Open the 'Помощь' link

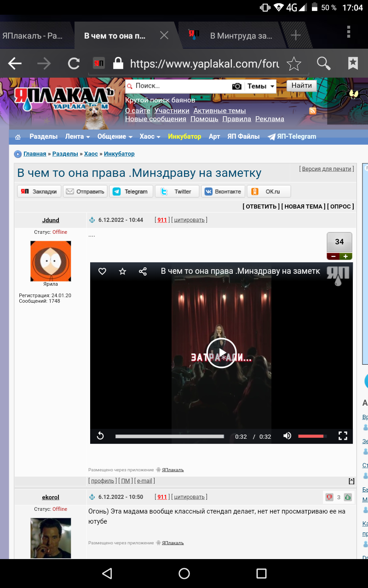(x=204, y=119)
